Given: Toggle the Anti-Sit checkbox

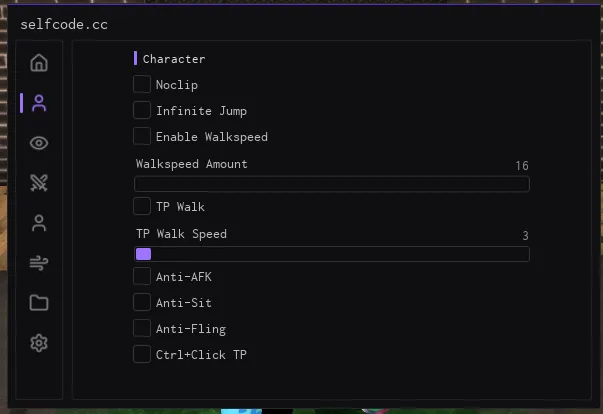Looking at the screenshot, I should (142, 303).
